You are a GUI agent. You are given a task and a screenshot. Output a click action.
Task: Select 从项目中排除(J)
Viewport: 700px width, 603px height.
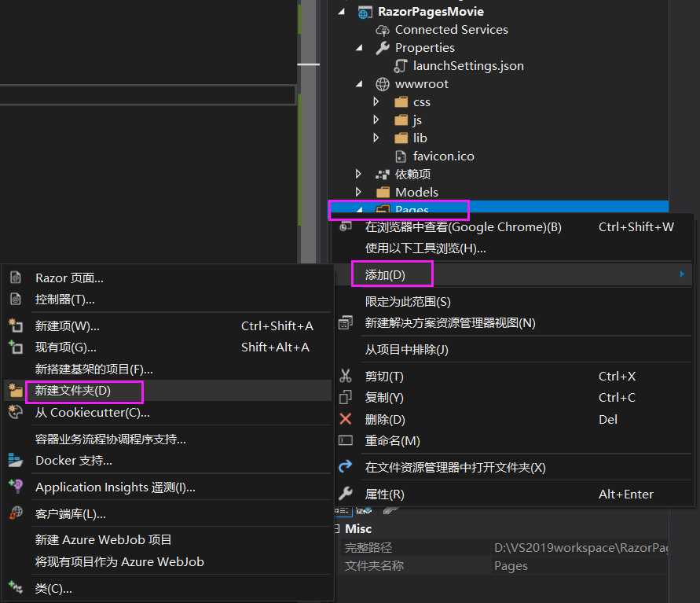coord(513,349)
